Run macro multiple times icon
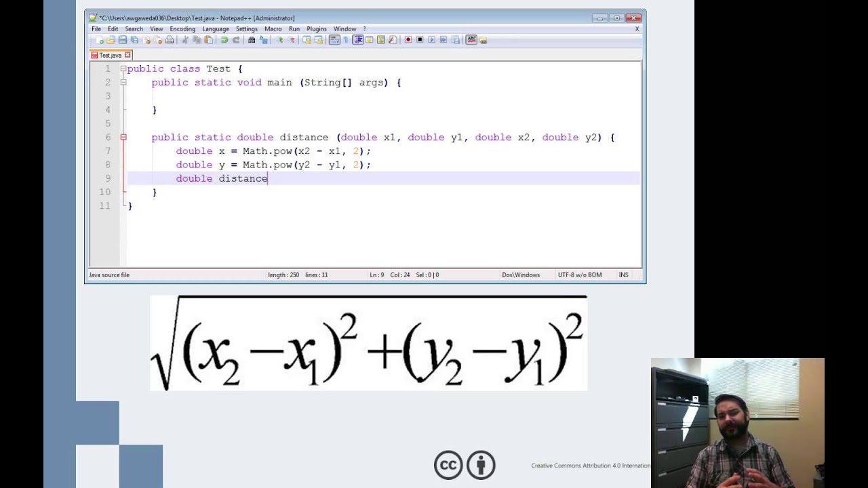Image resolution: width=868 pixels, height=488 pixels. (443, 40)
